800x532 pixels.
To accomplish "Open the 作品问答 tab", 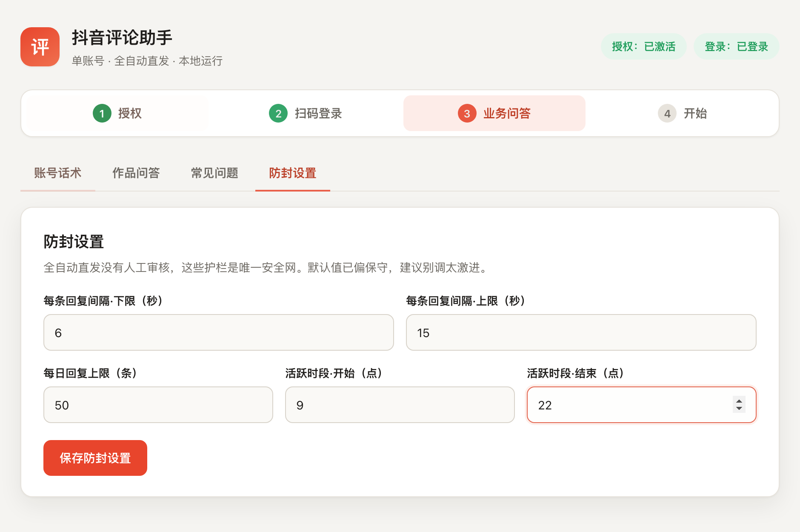I will coord(136,173).
